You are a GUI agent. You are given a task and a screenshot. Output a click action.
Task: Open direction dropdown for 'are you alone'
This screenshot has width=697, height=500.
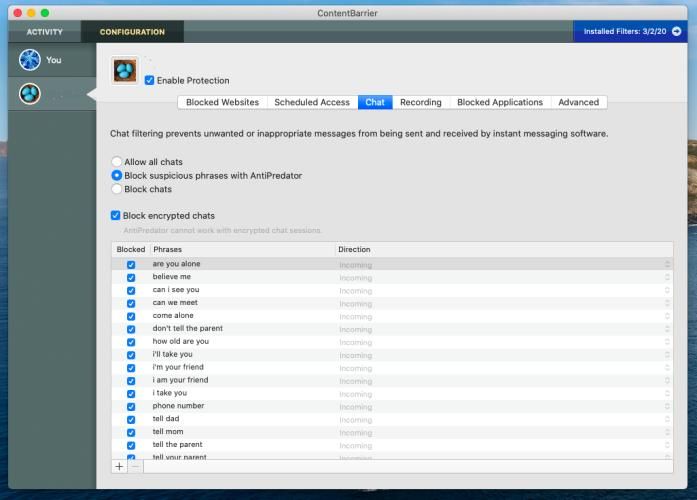click(x=667, y=264)
